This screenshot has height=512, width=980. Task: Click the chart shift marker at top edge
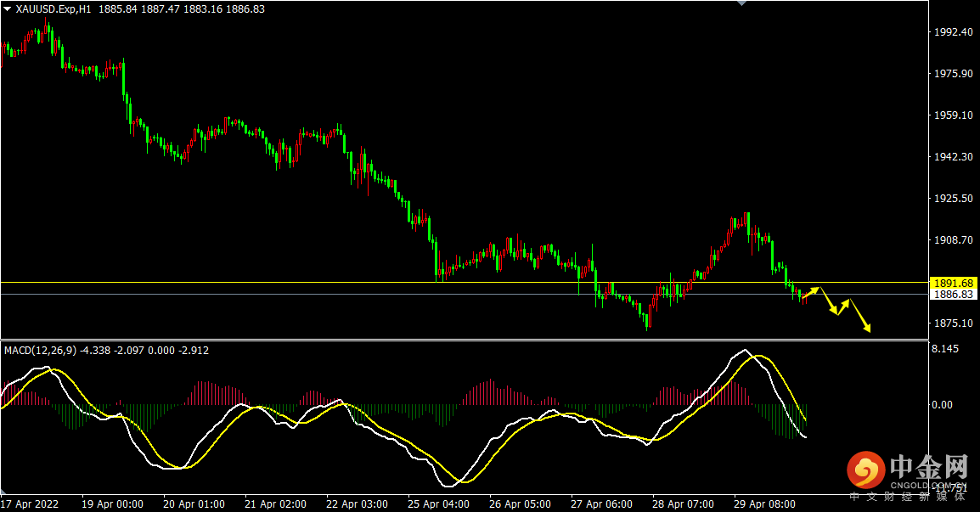coord(742,3)
